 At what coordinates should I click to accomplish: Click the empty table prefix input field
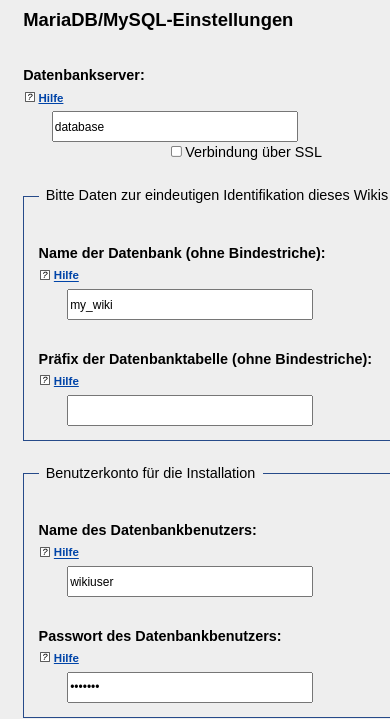190,410
